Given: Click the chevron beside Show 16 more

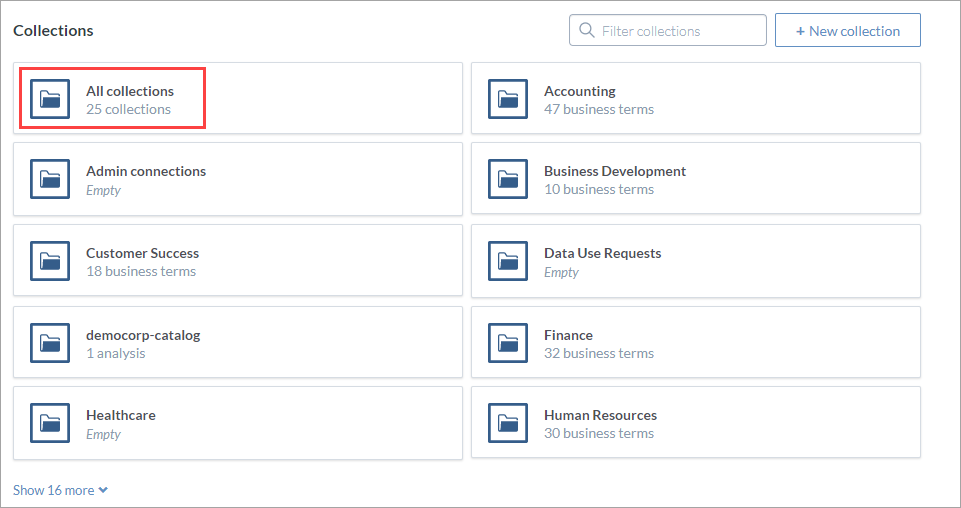Looking at the screenshot, I should pyautogui.click(x=103, y=490).
